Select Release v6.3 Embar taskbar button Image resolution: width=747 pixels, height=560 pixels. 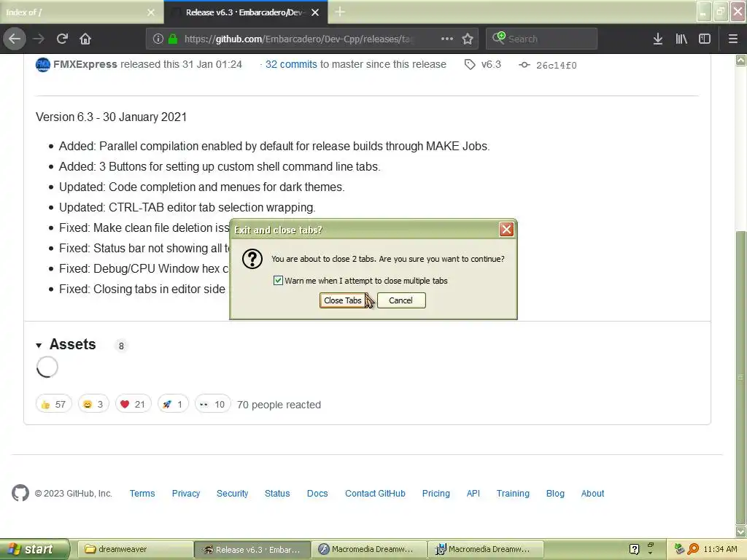(x=252, y=549)
